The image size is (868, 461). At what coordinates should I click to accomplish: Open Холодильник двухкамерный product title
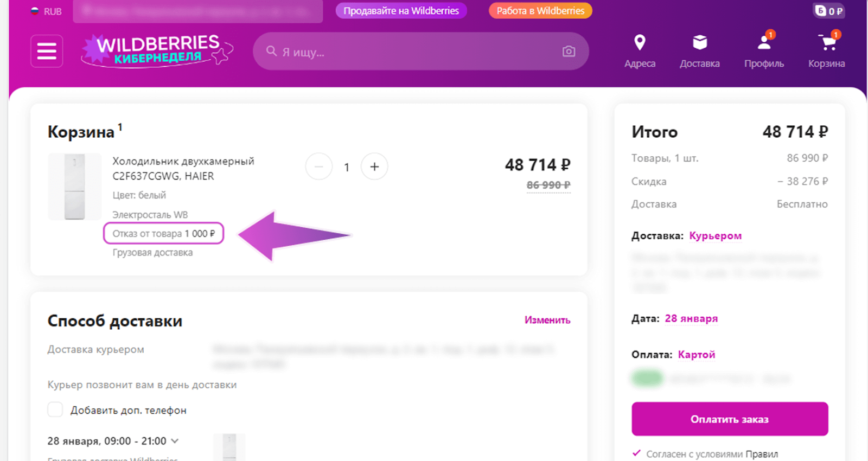[183, 169]
